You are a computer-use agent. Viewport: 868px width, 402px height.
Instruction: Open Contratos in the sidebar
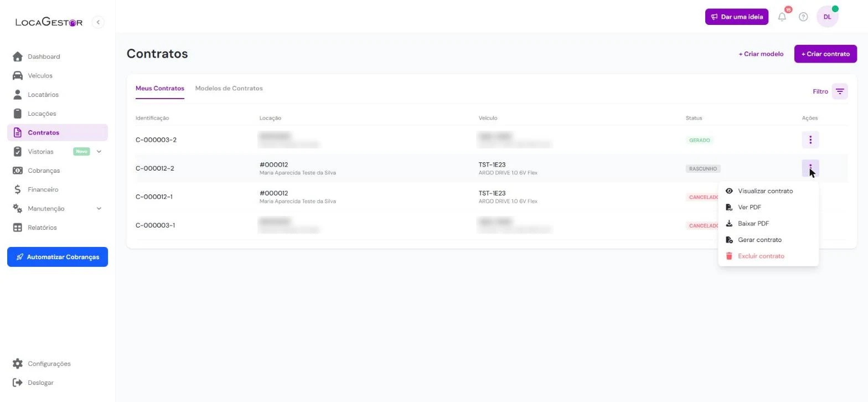coord(58,133)
